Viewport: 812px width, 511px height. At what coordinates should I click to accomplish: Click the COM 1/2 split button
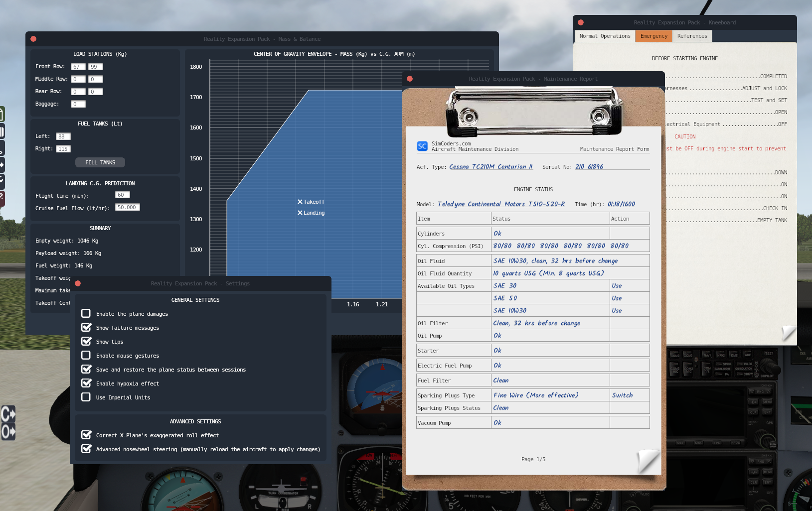pos(706,369)
